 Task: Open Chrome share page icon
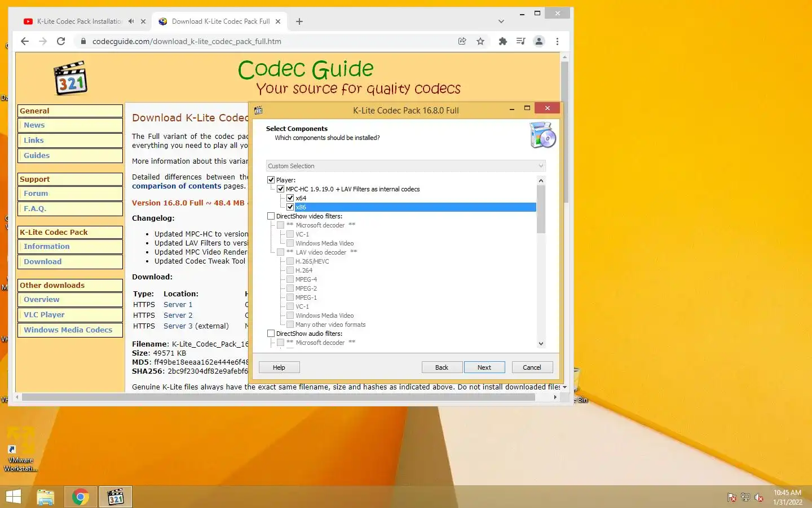coord(462,41)
